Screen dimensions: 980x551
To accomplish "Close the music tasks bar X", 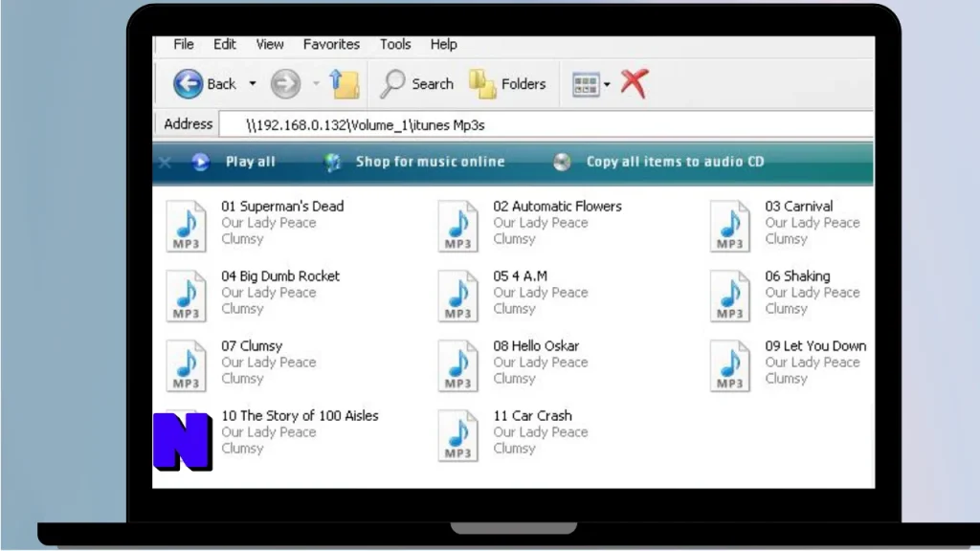I will 165,163.
